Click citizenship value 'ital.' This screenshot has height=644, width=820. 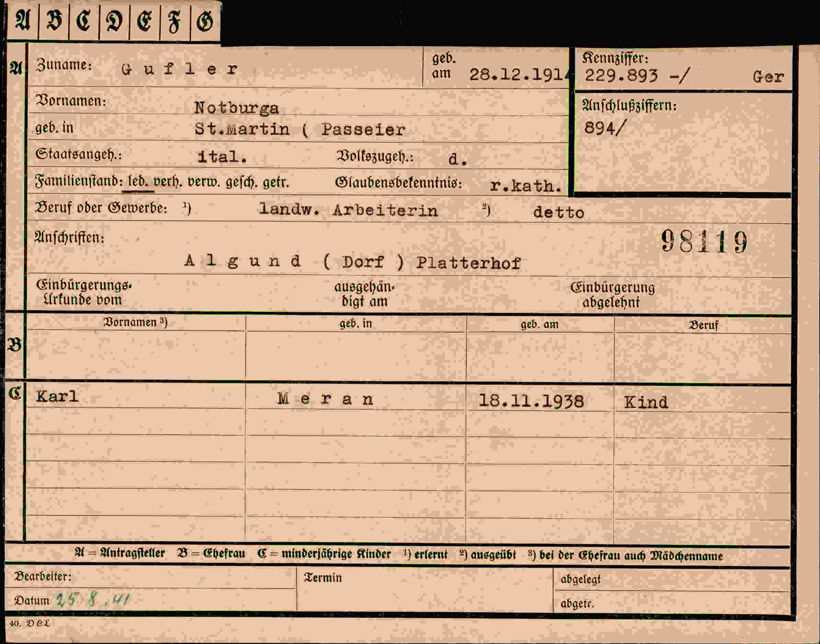coord(223,157)
